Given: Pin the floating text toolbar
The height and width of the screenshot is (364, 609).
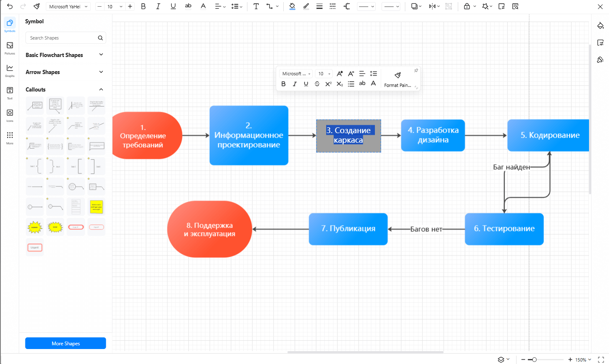Looking at the screenshot, I should point(416,71).
